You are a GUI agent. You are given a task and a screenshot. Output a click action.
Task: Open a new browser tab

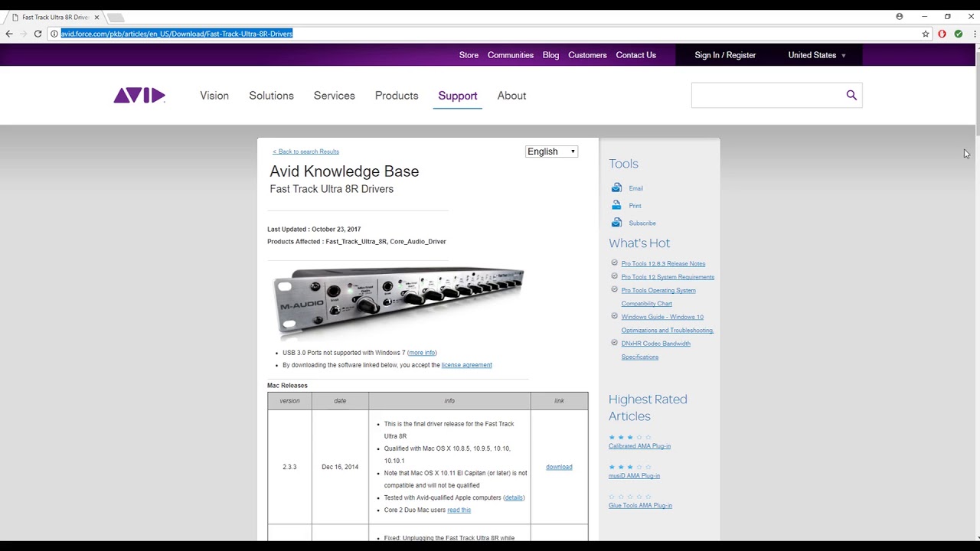(x=116, y=17)
